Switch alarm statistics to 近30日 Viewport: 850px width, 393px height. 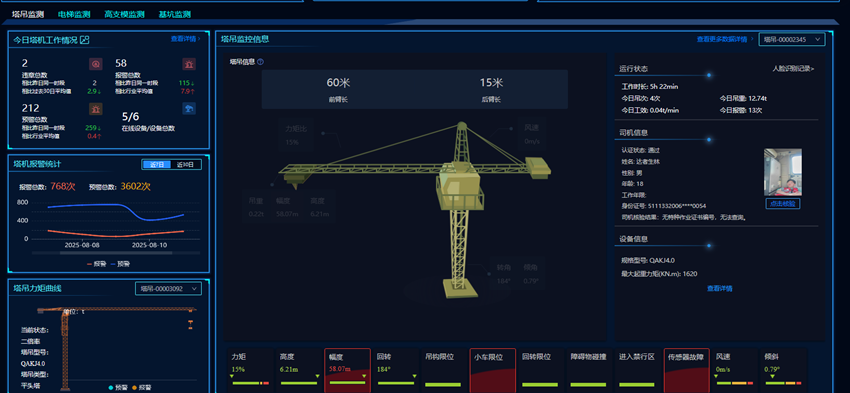click(185, 164)
